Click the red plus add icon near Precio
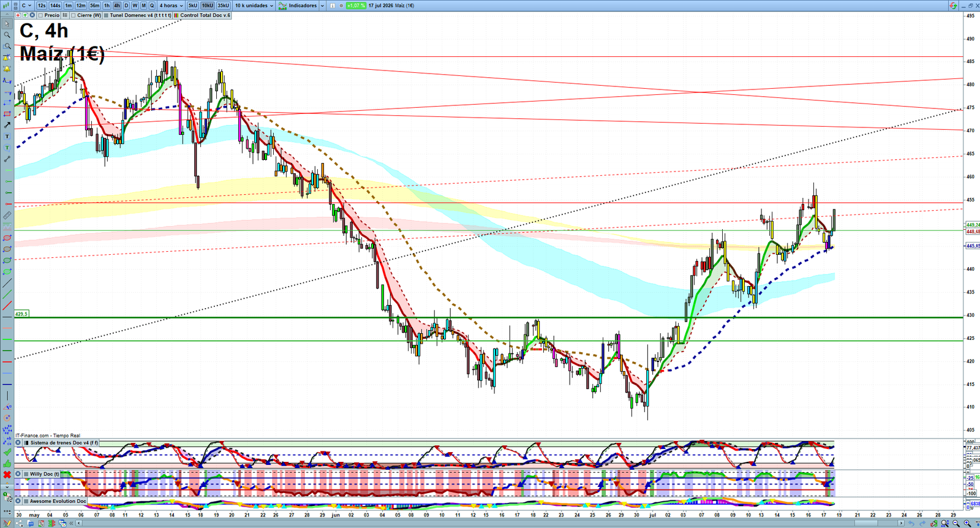The width and height of the screenshot is (980, 528). point(18,15)
